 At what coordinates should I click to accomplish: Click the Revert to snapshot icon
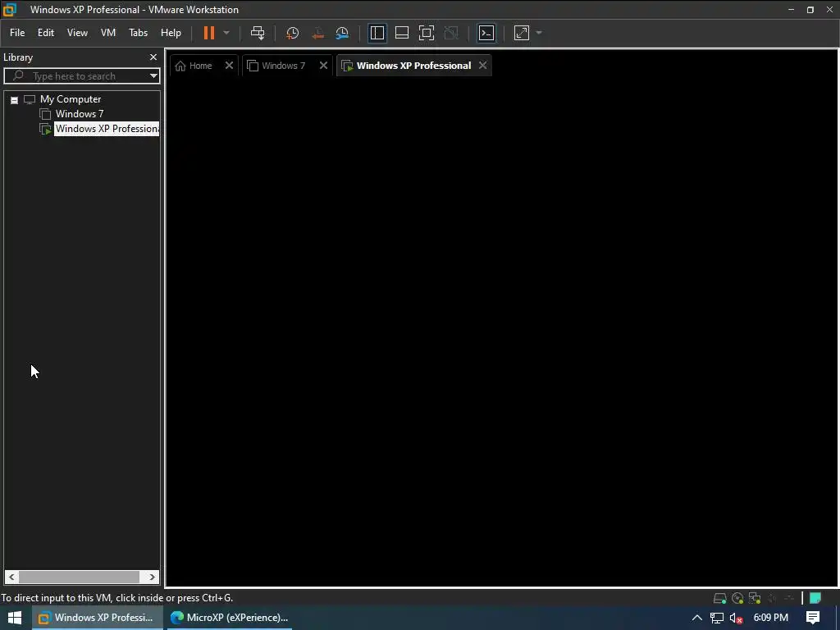point(317,33)
